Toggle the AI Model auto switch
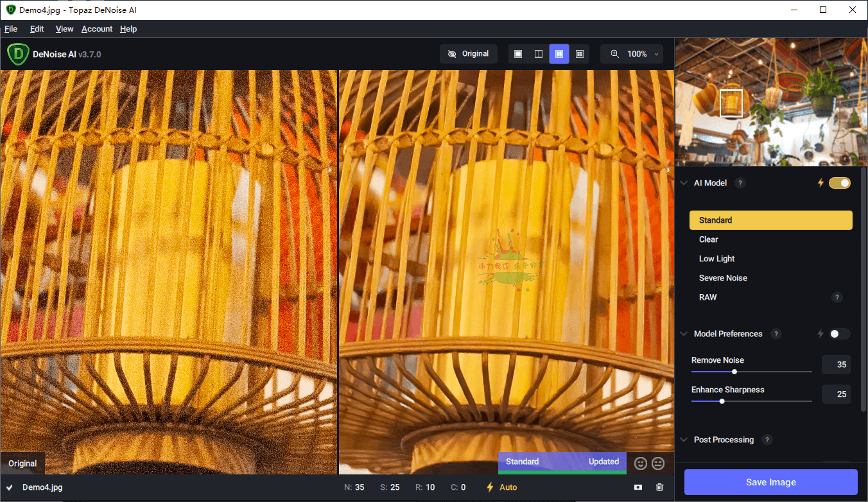 [x=839, y=183]
